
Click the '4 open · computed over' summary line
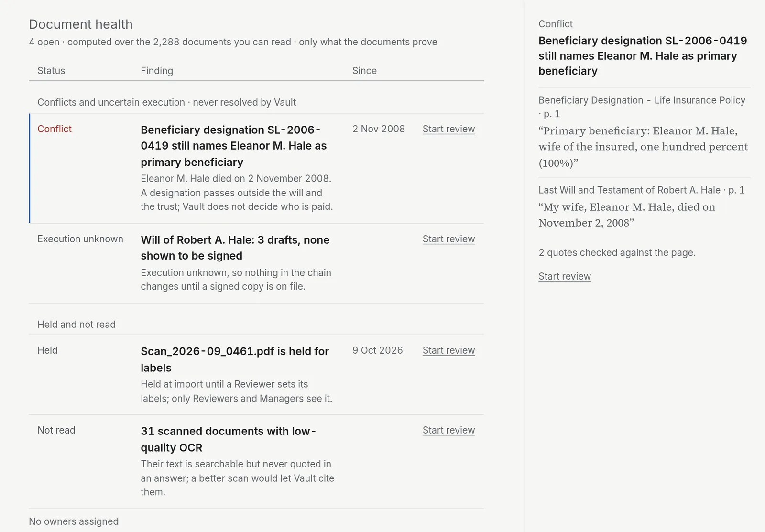pyautogui.click(x=233, y=42)
